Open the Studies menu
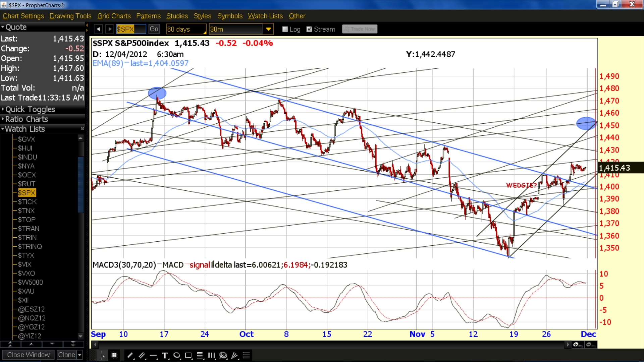The width and height of the screenshot is (644, 362). [x=177, y=16]
